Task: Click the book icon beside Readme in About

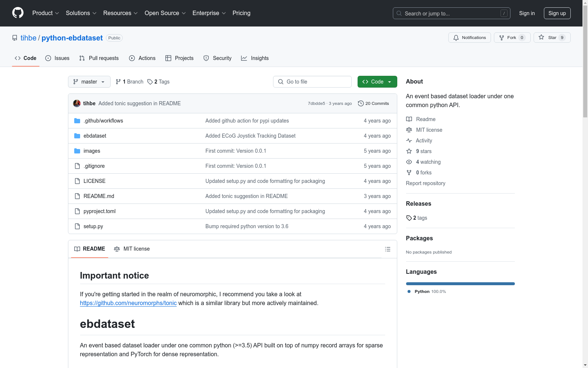Action: [x=409, y=119]
